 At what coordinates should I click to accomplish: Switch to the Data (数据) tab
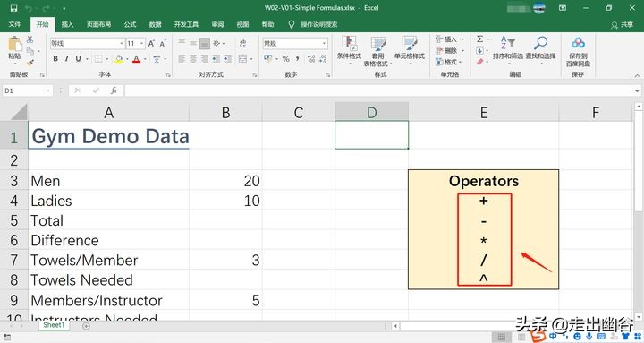156,24
